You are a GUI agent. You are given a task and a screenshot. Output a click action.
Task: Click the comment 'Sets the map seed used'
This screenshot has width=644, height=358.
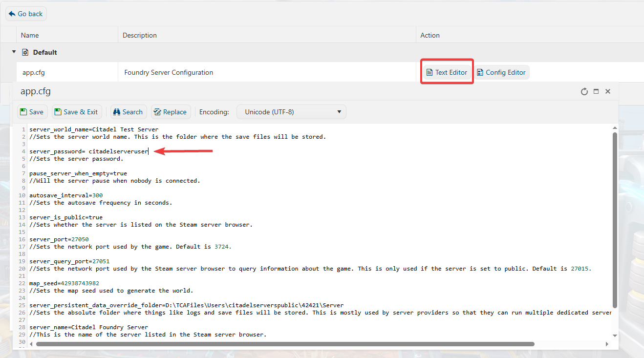coord(111,291)
